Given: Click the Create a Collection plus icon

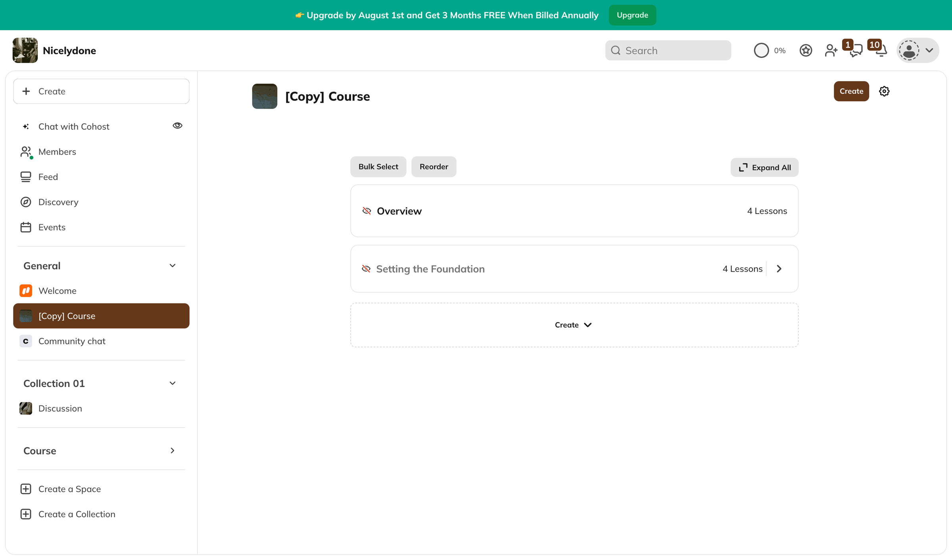Looking at the screenshot, I should (x=26, y=514).
